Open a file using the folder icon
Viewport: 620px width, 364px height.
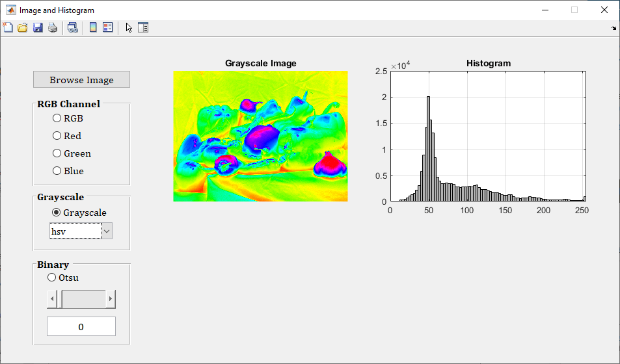click(x=22, y=27)
